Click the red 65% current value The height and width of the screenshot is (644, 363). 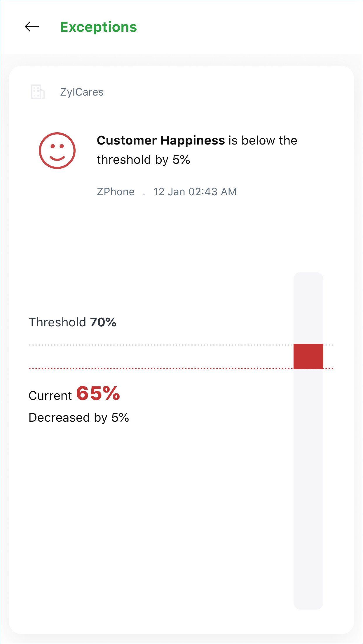pyautogui.click(x=98, y=393)
